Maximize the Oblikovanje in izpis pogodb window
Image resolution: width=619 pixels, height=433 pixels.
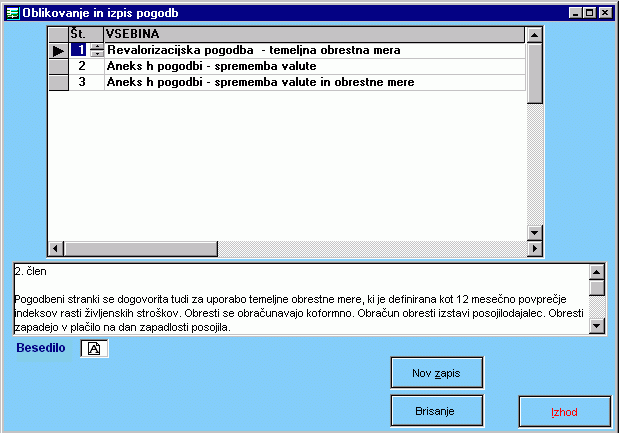pyautogui.click(x=589, y=13)
